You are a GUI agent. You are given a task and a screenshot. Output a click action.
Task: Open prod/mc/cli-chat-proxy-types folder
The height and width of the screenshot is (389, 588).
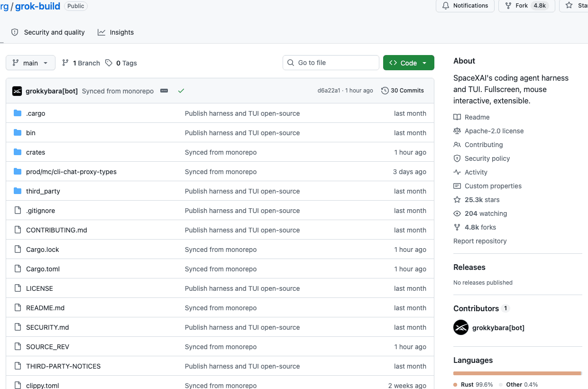71,172
